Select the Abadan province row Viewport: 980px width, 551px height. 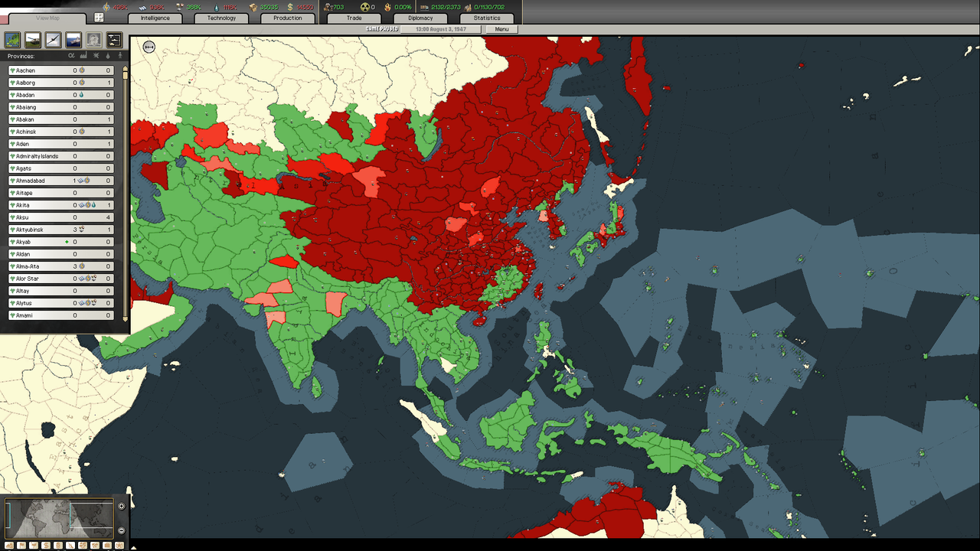[61, 95]
